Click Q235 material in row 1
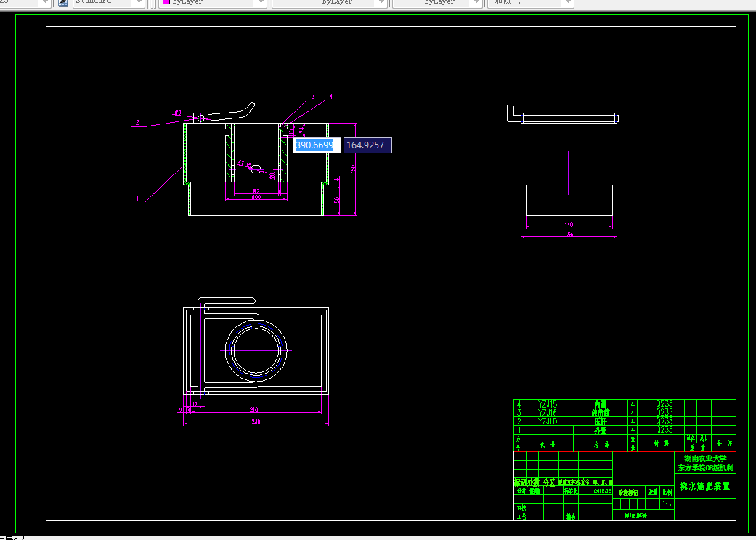756x540 pixels. [664, 430]
